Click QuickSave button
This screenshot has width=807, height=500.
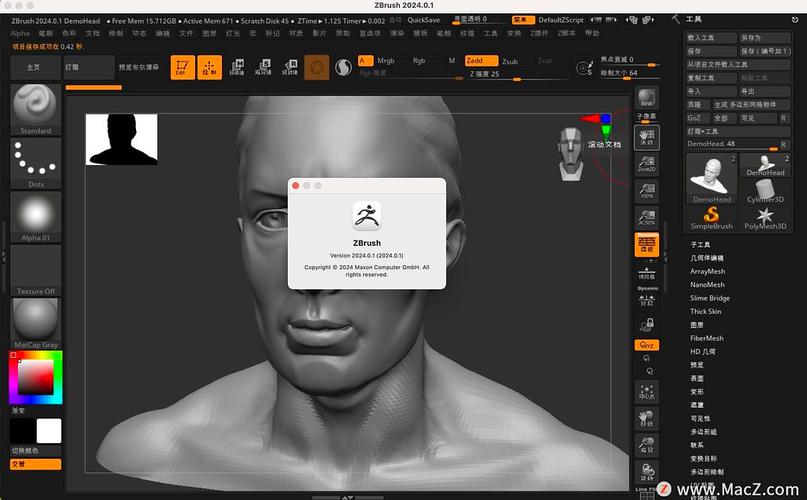click(x=424, y=20)
